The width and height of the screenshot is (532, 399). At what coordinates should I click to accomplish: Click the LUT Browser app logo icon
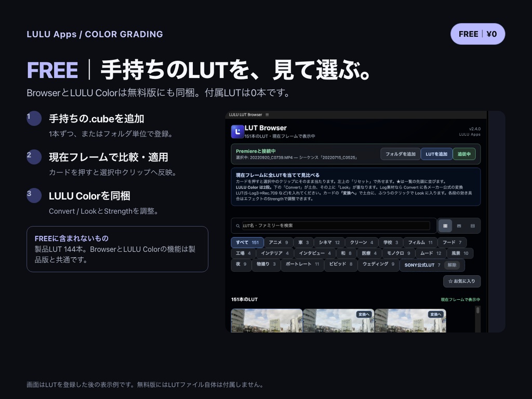[x=237, y=131]
